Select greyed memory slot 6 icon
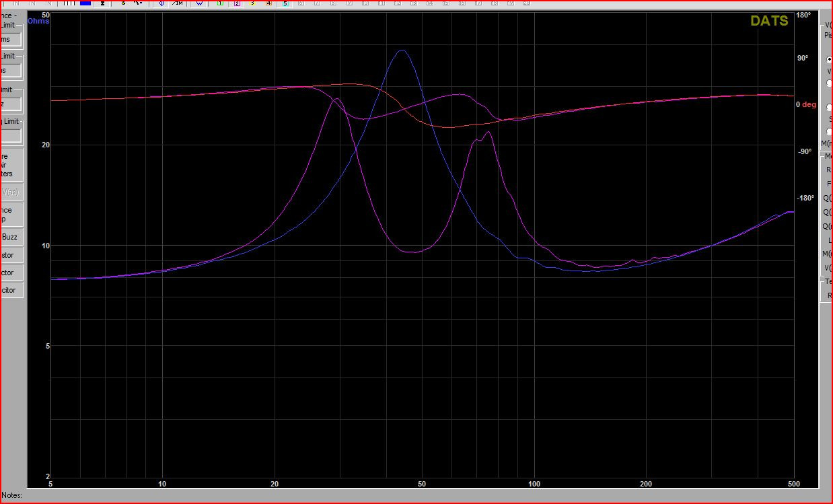Image resolution: width=833 pixels, height=504 pixels. (x=301, y=3)
